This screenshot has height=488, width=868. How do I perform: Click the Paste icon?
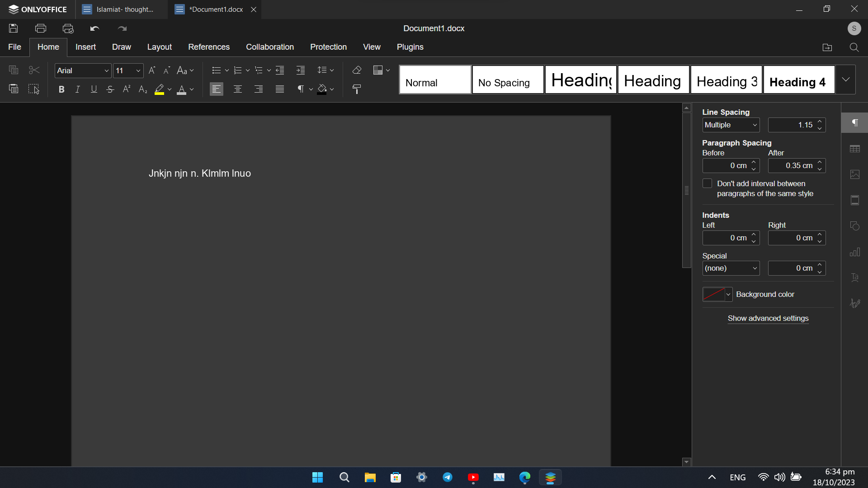tap(14, 89)
